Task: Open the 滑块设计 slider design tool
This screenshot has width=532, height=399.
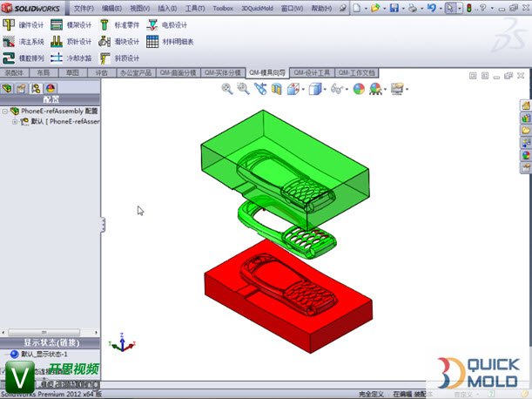Action: [119, 42]
